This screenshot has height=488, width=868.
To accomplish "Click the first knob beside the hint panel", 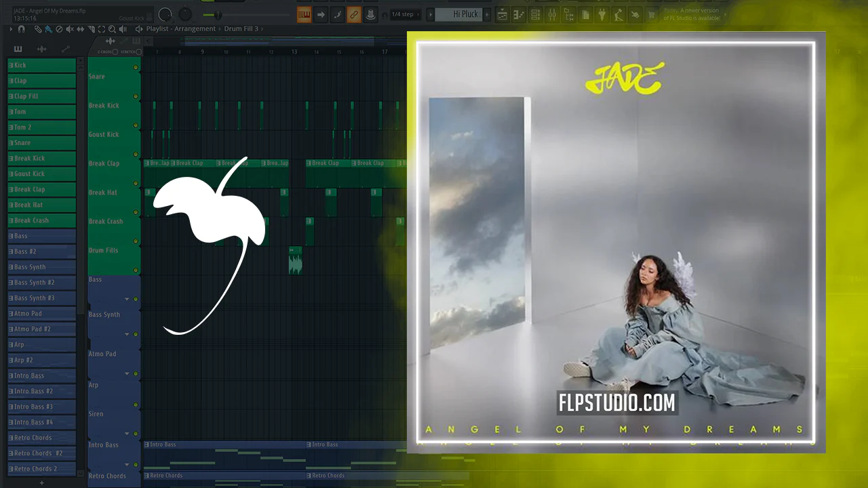I will pos(165,14).
